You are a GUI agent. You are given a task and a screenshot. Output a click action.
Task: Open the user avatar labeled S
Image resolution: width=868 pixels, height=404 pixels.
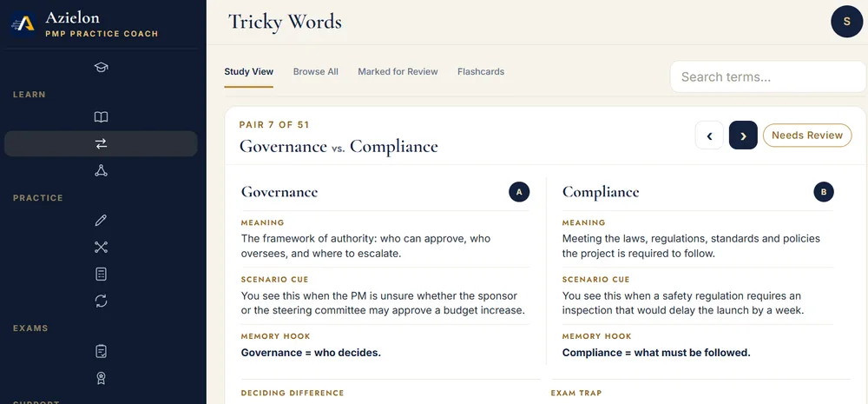click(847, 22)
